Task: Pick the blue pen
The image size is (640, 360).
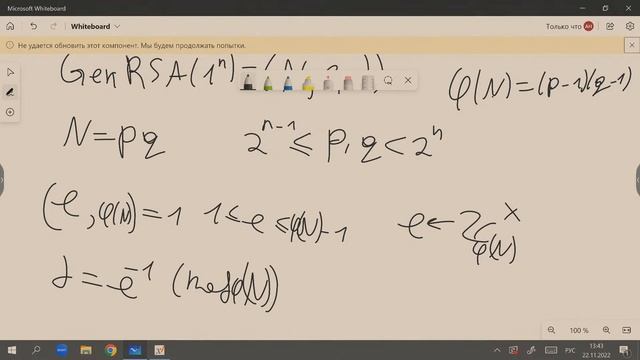Action: [x=288, y=82]
